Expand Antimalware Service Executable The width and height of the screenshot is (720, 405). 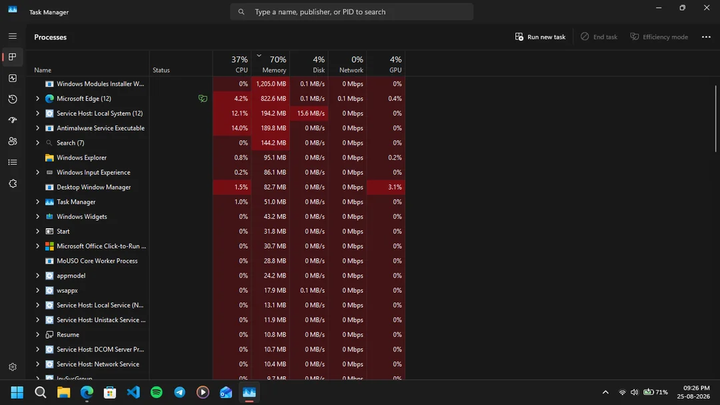click(x=38, y=128)
